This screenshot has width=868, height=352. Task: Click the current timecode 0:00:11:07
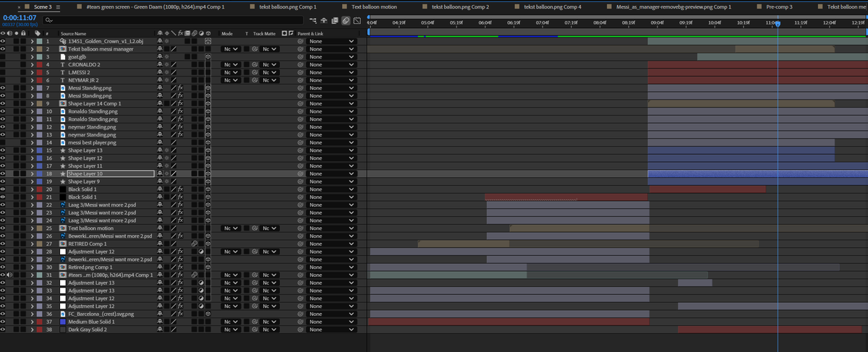tap(20, 17)
